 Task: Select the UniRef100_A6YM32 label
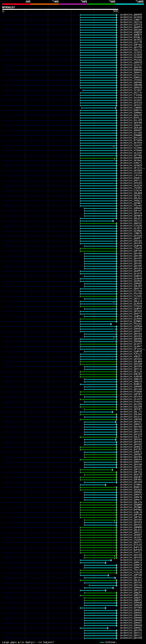[x=131, y=40]
